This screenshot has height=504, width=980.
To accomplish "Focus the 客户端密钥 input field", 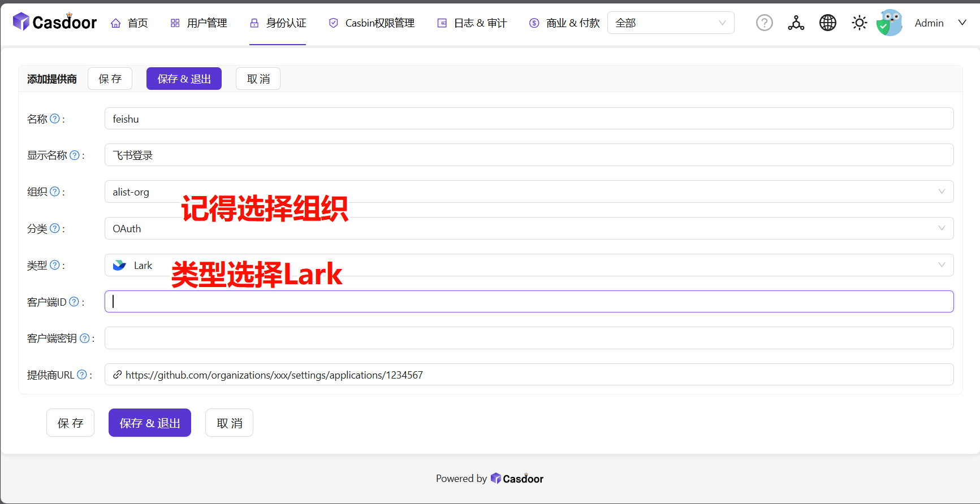I will (529, 338).
